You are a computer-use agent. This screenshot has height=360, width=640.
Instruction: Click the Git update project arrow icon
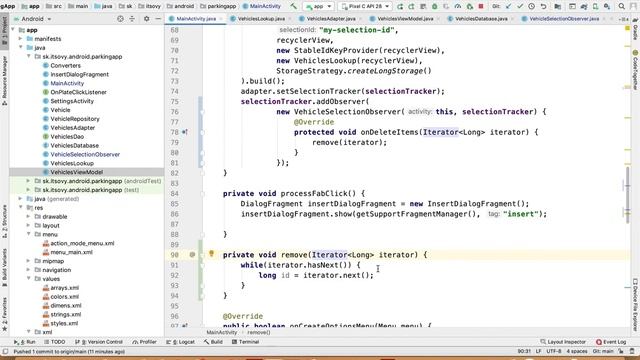[x=508, y=6]
